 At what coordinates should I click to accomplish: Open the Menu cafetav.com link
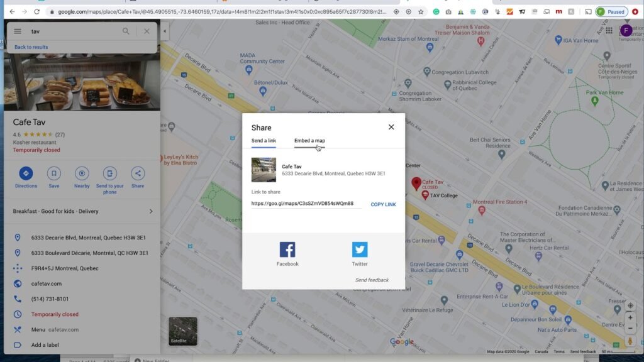pyautogui.click(x=82, y=329)
